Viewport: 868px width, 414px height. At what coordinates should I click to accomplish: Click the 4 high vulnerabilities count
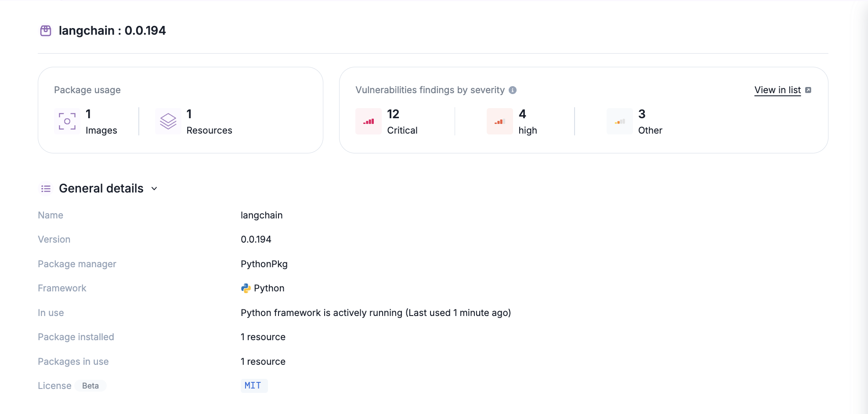point(522,114)
